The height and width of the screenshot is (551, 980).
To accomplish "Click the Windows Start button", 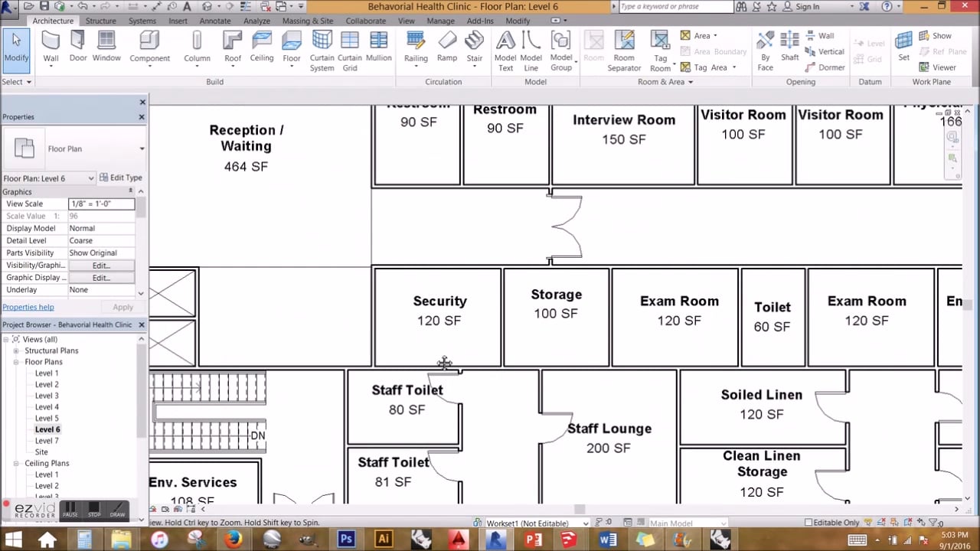I will point(13,540).
